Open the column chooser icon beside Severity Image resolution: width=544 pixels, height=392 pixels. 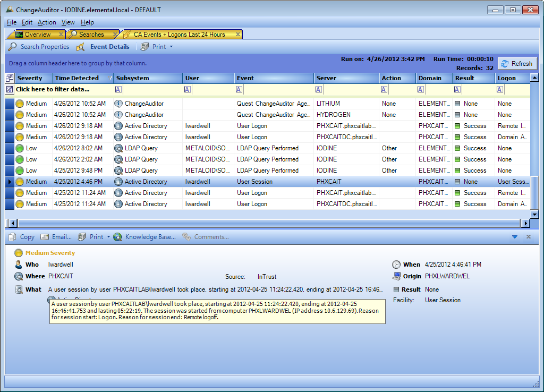tap(10, 78)
